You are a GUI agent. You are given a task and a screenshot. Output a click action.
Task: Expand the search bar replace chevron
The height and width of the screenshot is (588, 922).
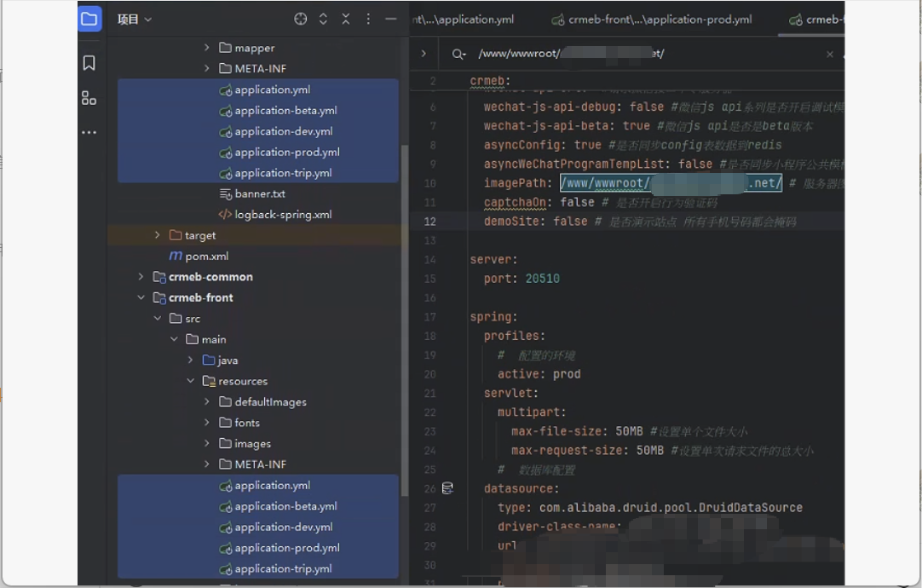pos(424,54)
